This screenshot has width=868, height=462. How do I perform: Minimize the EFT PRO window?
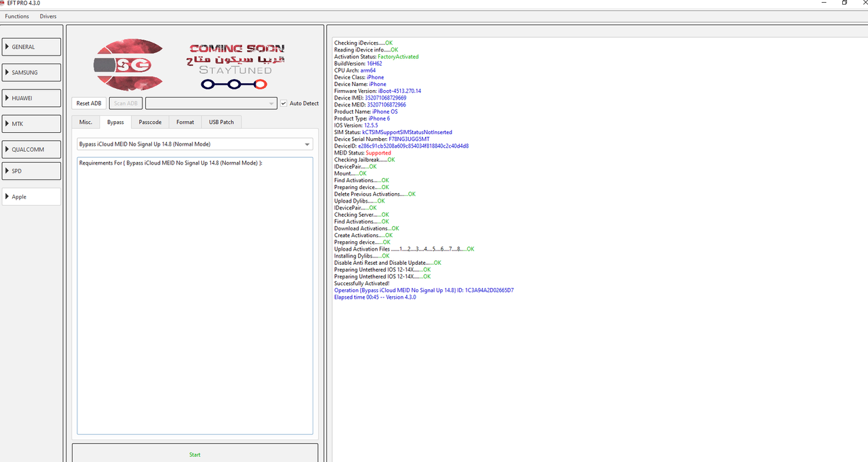pos(823,3)
